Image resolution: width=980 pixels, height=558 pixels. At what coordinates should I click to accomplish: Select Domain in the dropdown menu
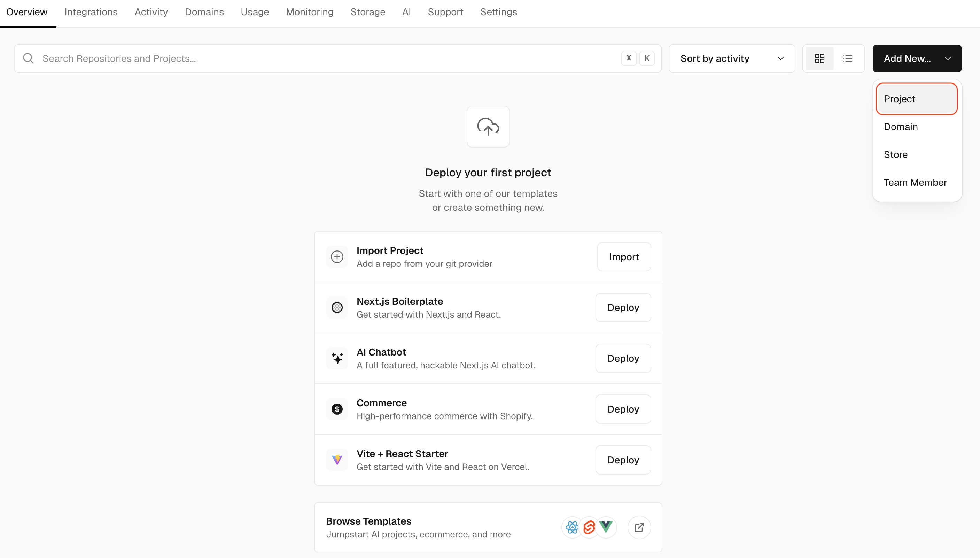(x=901, y=127)
